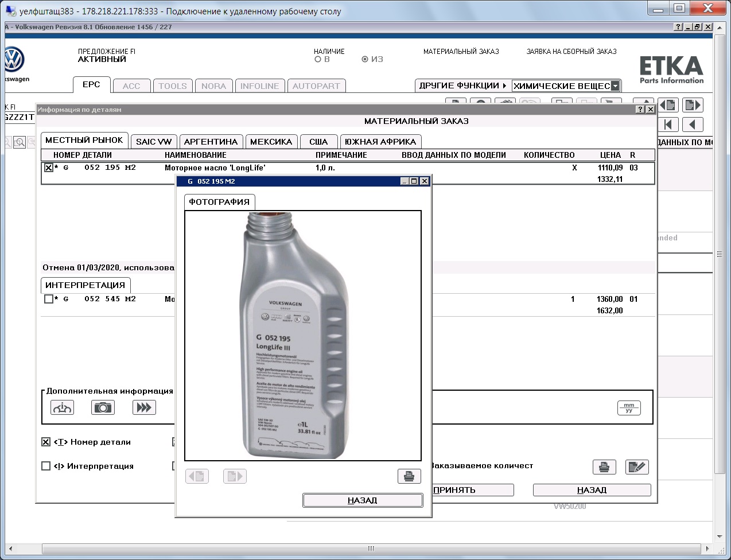Image resolution: width=731 pixels, height=560 pixels.
Task: Go to next catalog page icon
Action: [x=693, y=105]
